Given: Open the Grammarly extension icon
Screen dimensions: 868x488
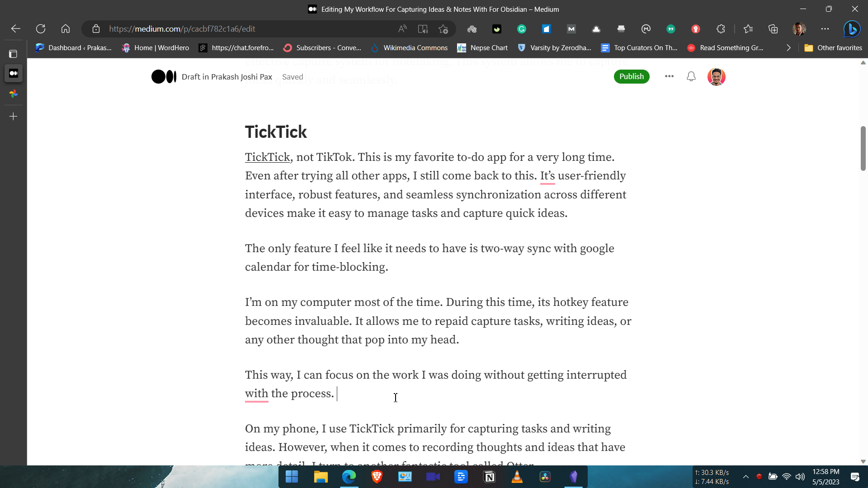Looking at the screenshot, I should coord(522,29).
